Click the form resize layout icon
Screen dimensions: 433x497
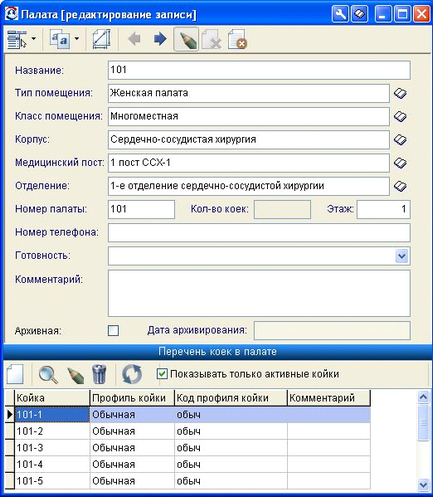point(102,39)
